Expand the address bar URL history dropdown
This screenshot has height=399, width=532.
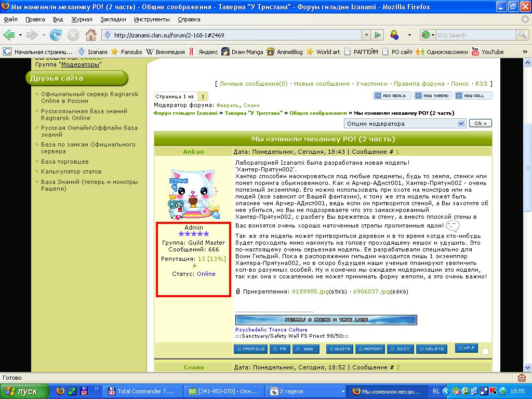click(366, 35)
